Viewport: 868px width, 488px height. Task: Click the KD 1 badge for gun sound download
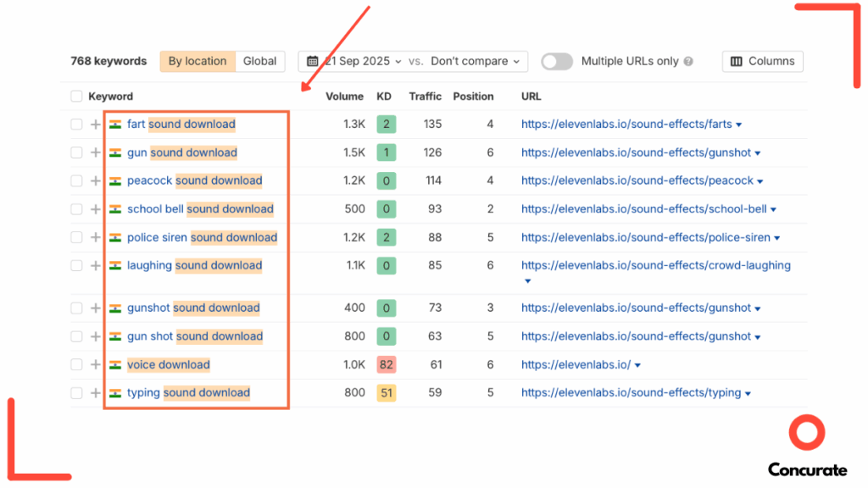386,152
